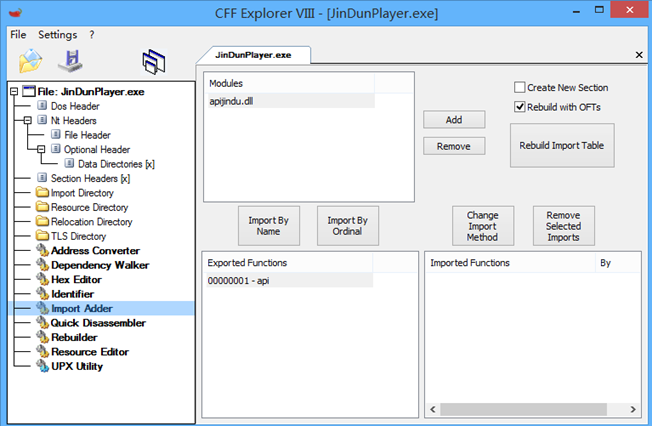The width and height of the screenshot is (652, 426).
Task: Click the Rebuilder tool icon
Action: pos(42,337)
